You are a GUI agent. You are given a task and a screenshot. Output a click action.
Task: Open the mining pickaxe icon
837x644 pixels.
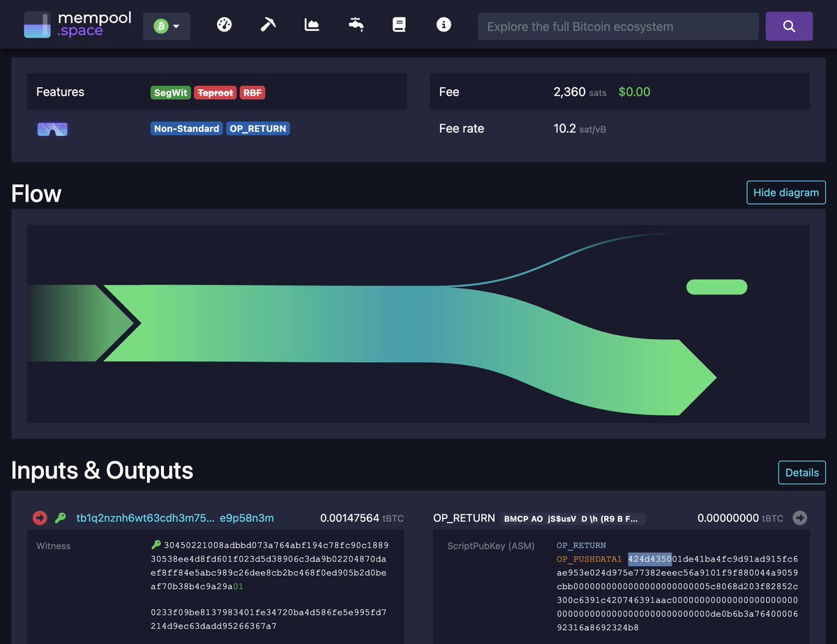[268, 24]
